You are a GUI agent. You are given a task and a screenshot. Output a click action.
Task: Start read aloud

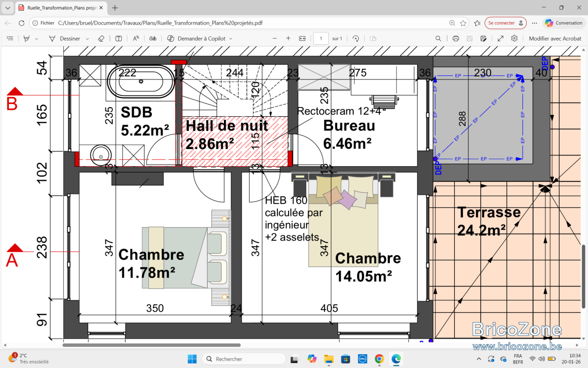click(x=136, y=38)
